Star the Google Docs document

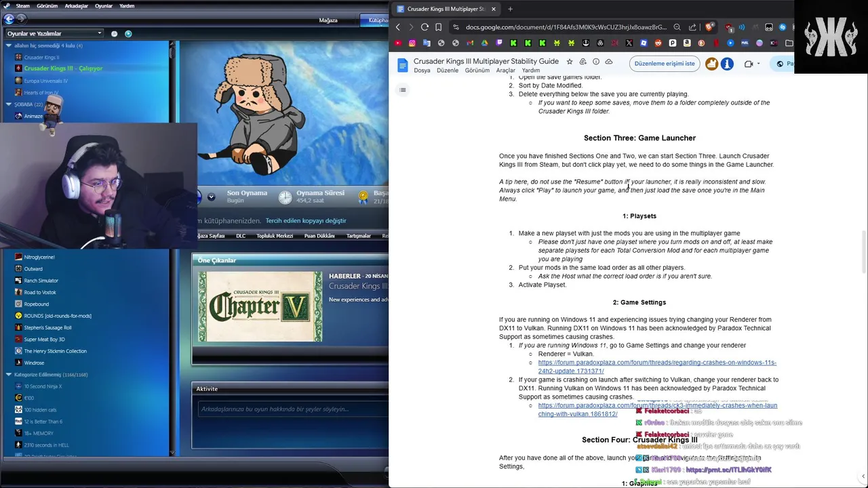tap(570, 62)
